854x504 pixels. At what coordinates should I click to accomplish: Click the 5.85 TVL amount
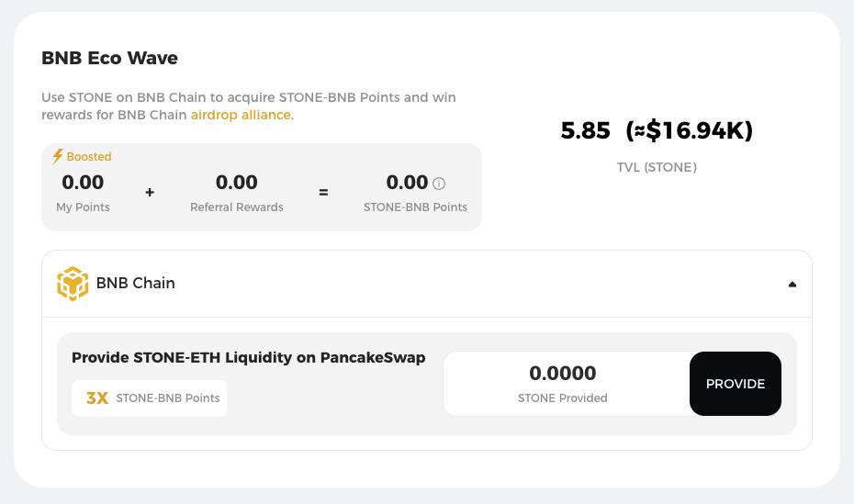point(586,130)
